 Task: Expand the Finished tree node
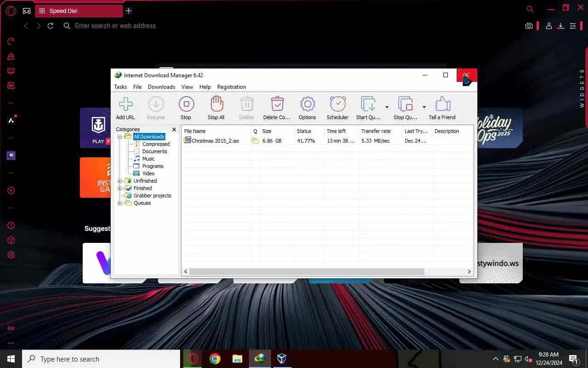point(119,188)
